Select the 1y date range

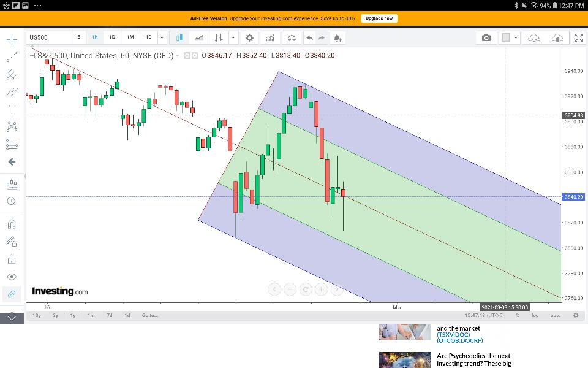pos(73,315)
